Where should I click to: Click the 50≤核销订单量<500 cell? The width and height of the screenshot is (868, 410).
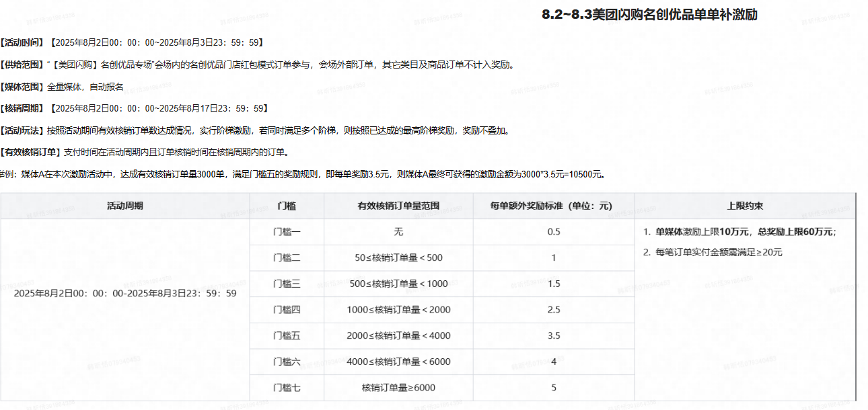click(x=398, y=257)
